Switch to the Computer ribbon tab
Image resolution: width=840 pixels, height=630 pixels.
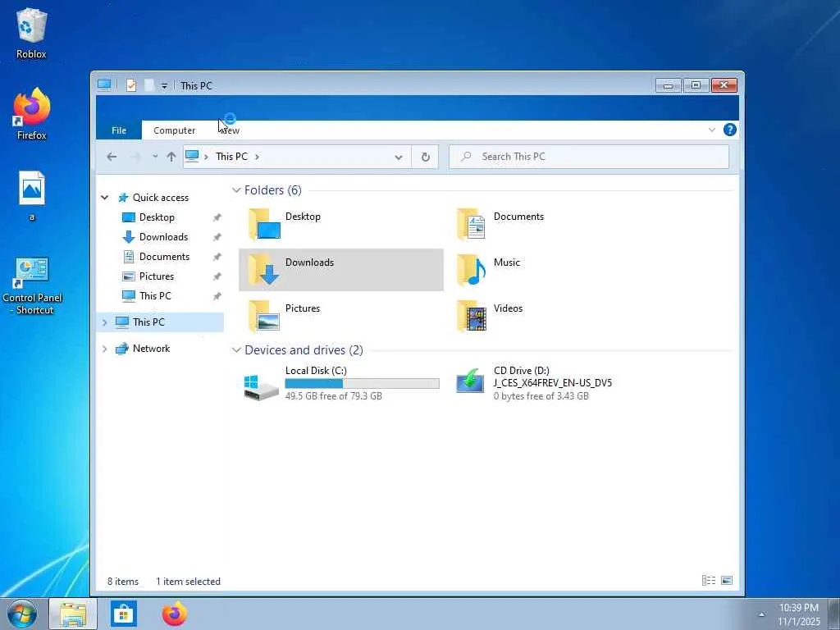tap(174, 130)
